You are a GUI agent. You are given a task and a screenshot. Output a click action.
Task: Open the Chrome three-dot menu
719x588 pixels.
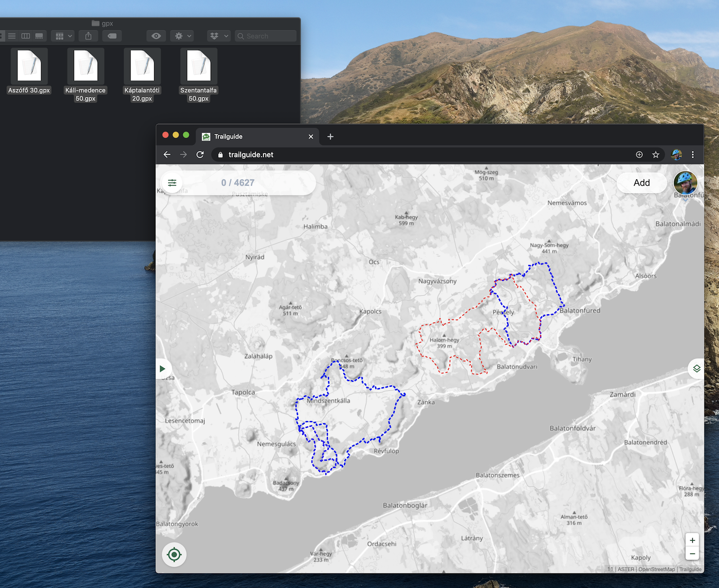click(693, 155)
